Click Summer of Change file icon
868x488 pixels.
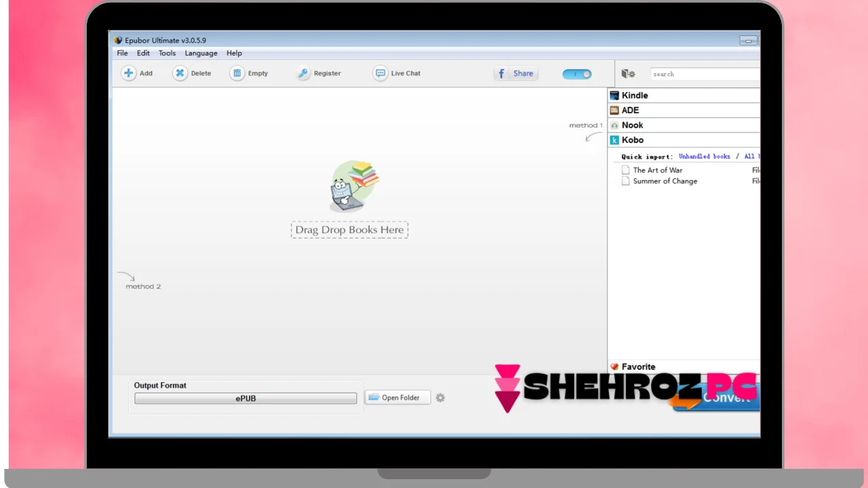tap(626, 181)
